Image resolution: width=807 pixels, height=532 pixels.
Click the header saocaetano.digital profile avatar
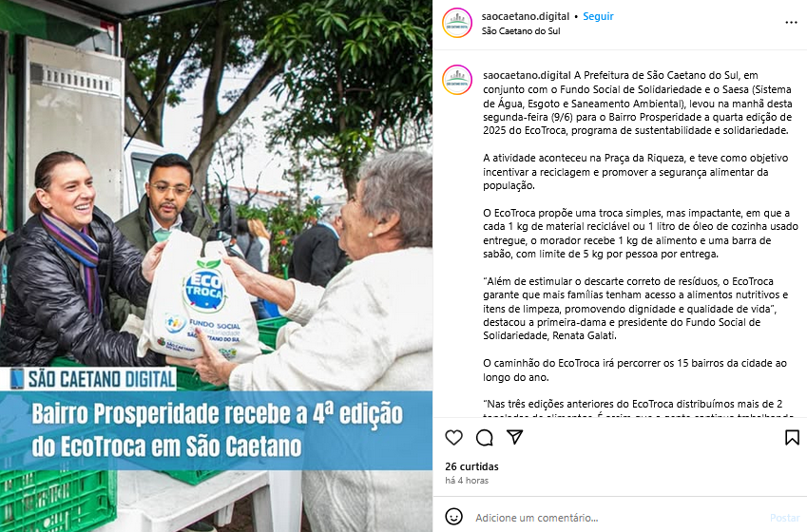coord(457,23)
